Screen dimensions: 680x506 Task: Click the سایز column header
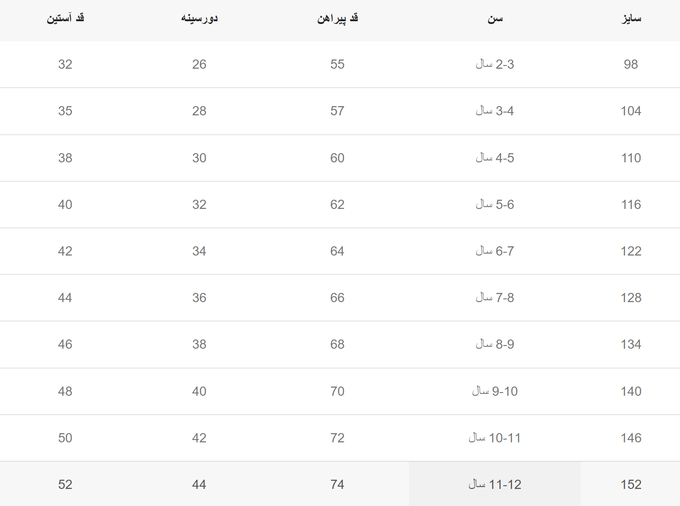click(631, 19)
